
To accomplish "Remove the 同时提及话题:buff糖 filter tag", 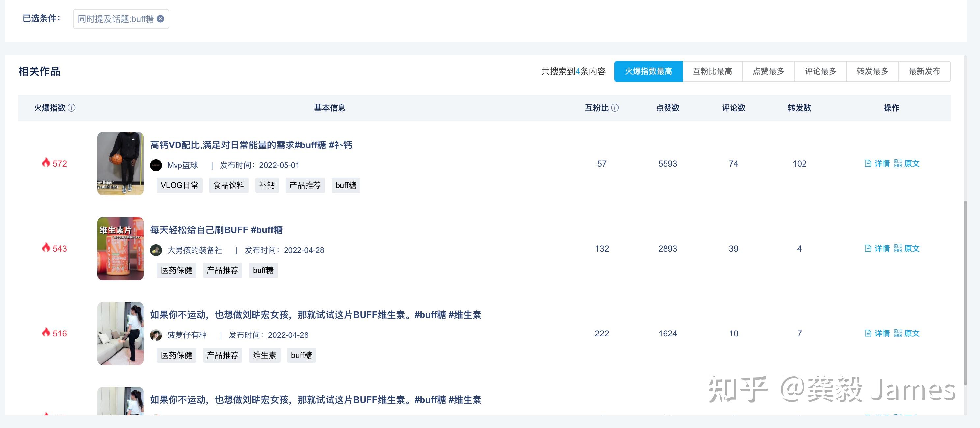I will [x=160, y=19].
